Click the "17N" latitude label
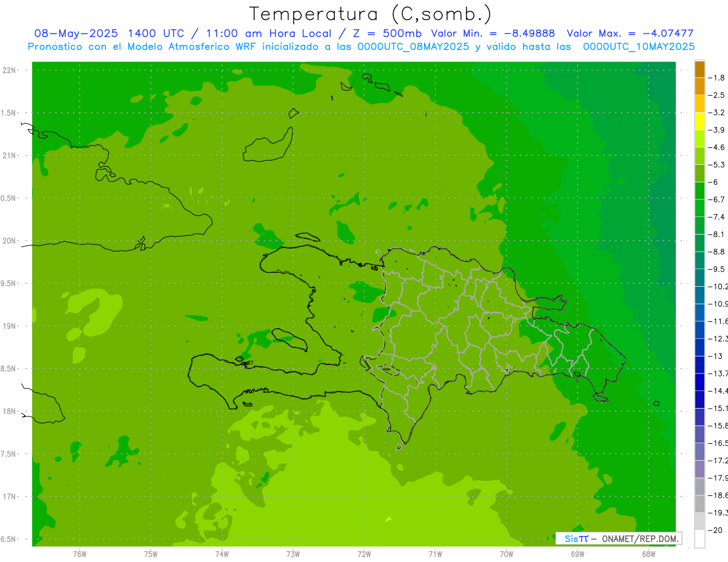 tap(10, 497)
